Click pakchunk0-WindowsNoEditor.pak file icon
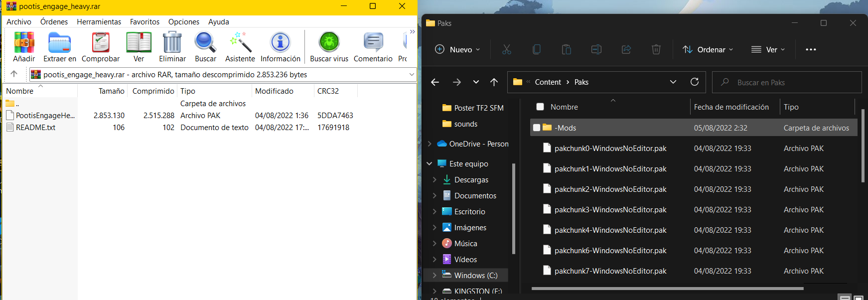Image resolution: width=868 pixels, height=300 pixels. tap(547, 148)
